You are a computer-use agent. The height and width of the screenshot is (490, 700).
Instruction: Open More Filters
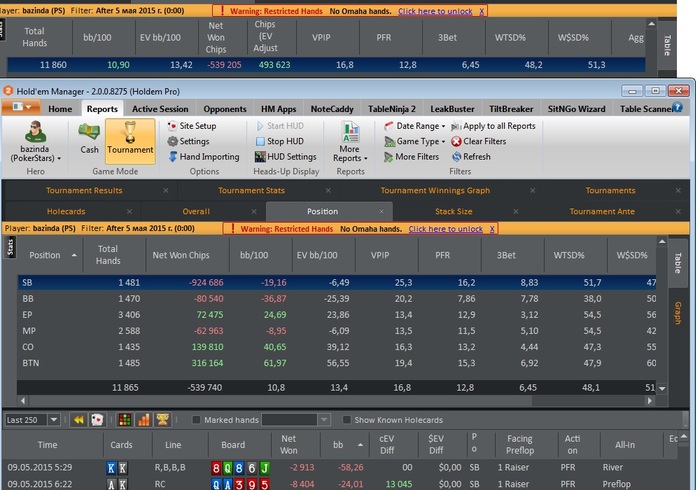[x=411, y=157]
